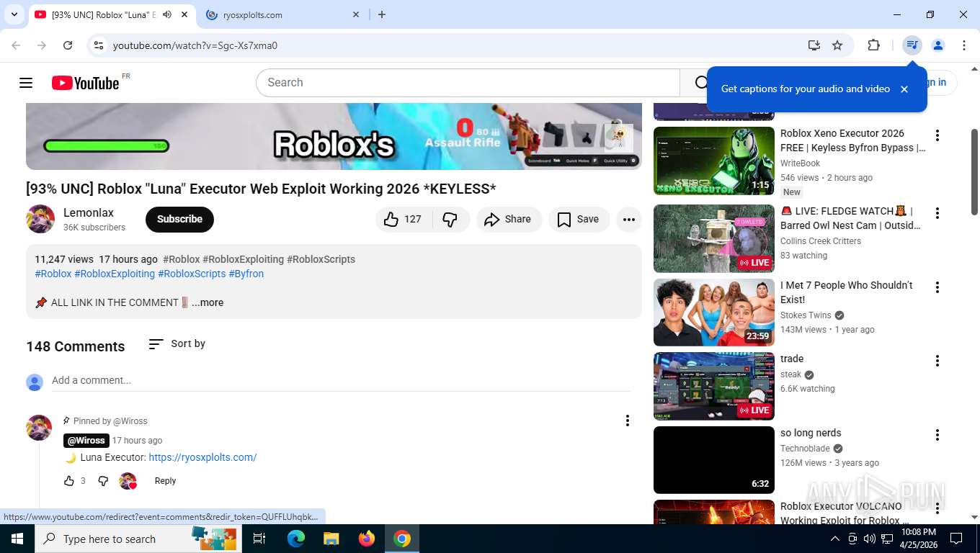Close the ryosxplolts.com tab
980x553 pixels.
pyautogui.click(x=356, y=14)
